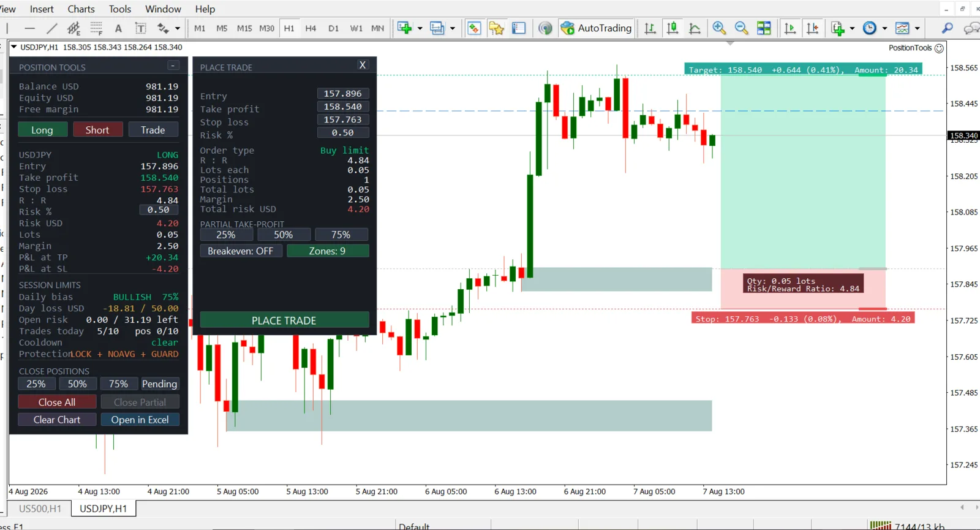Select the Short direction button

pyautogui.click(x=97, y=130)
